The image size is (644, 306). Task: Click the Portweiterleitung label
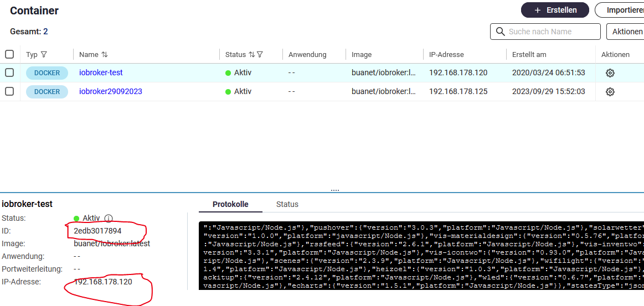32,269
